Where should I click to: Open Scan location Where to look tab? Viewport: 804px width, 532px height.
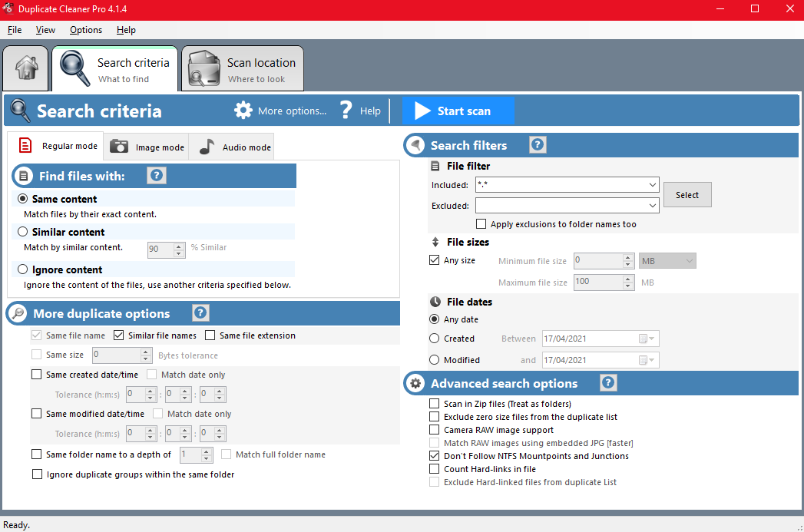coord(243,68)
